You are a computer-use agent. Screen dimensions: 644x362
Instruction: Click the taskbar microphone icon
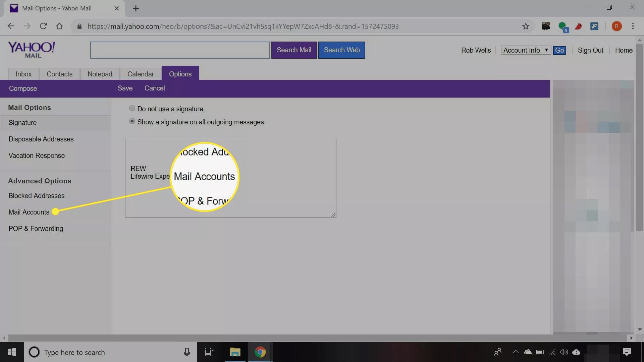point(187,352)
